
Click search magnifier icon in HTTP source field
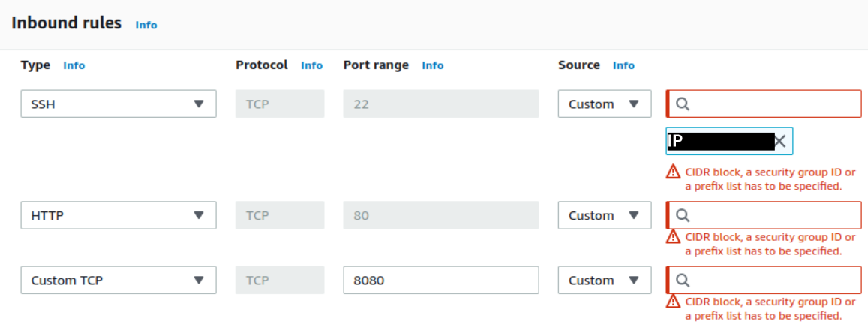pos(683,215)
